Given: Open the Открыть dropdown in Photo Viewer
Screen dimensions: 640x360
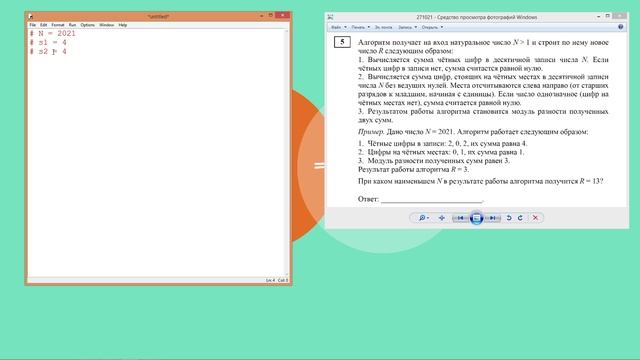Looking at the screenshot, I should pyautogui.click(x=432, y=27).
